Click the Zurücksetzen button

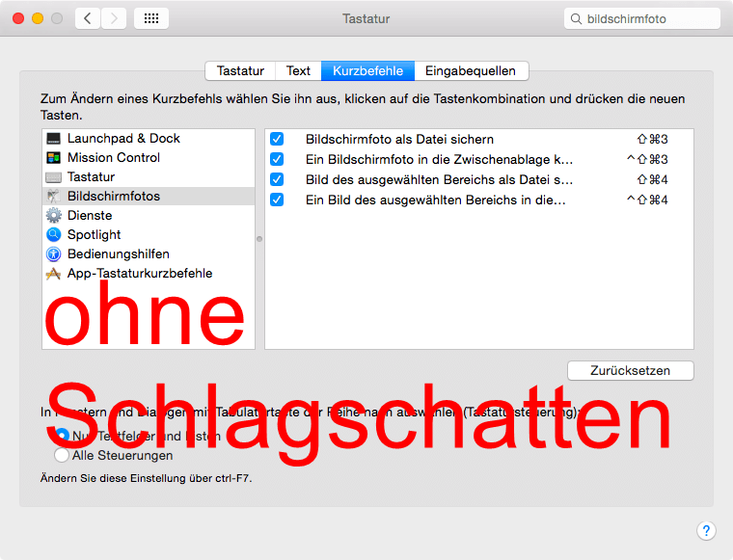click(x=630, y=370)
